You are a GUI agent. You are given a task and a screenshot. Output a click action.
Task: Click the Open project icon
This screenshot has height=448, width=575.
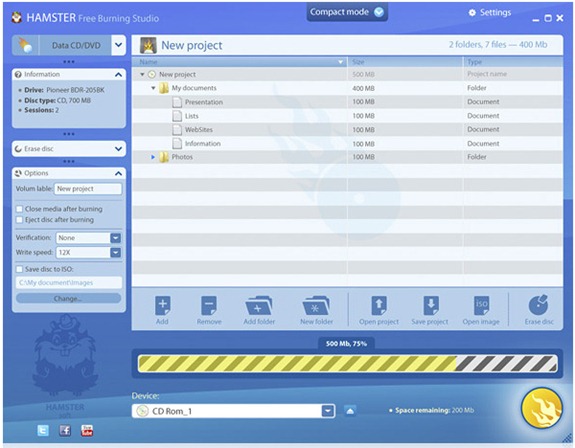pyautogui.click(x=379, y=306)
